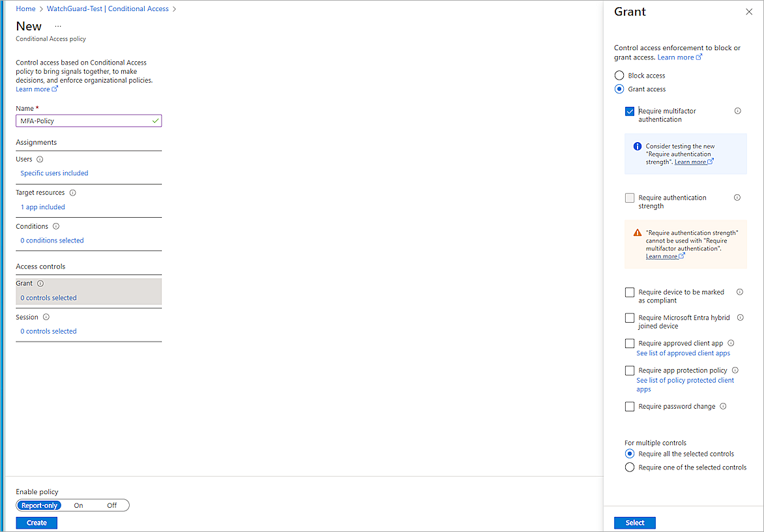Open the info tooltip beside Require multifactor authentication
The width and height of the screenshot is (764, 532).
pyautogui.click(x=737, y=111)
